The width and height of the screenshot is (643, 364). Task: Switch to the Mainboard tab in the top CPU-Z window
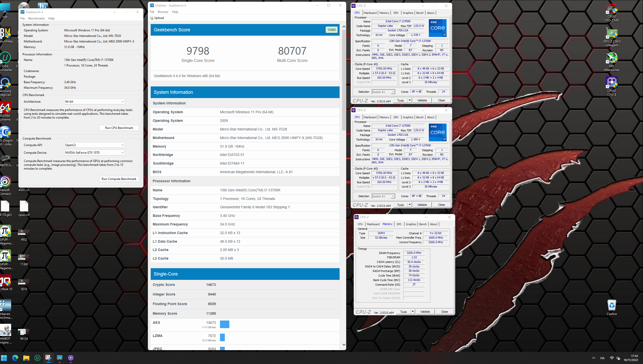point(370,13)
